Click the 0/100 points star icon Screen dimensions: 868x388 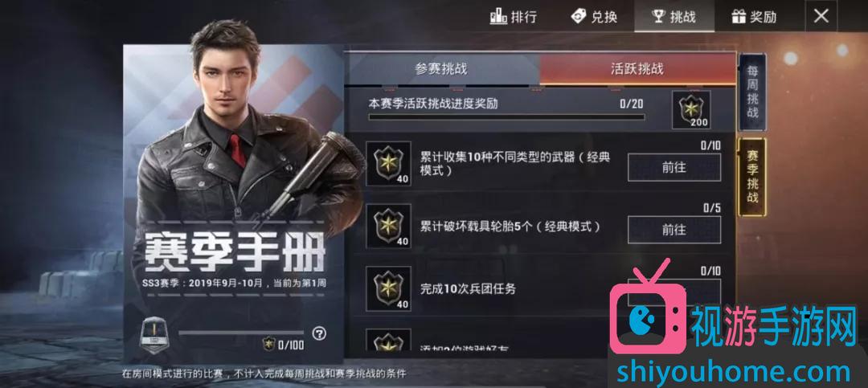(x=269, y=345)
